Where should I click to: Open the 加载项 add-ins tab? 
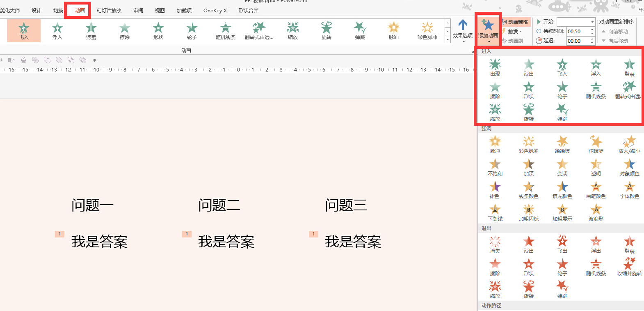coord(184,11)
